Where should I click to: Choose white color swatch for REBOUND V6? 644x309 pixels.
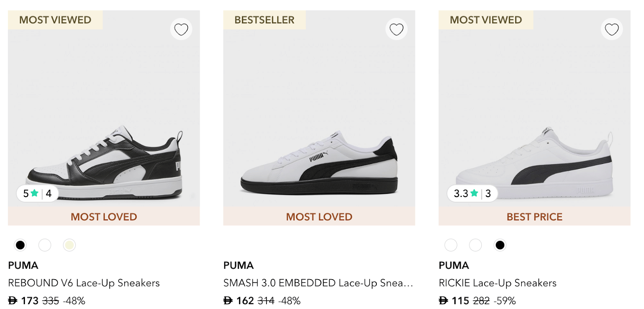(45, 245)
